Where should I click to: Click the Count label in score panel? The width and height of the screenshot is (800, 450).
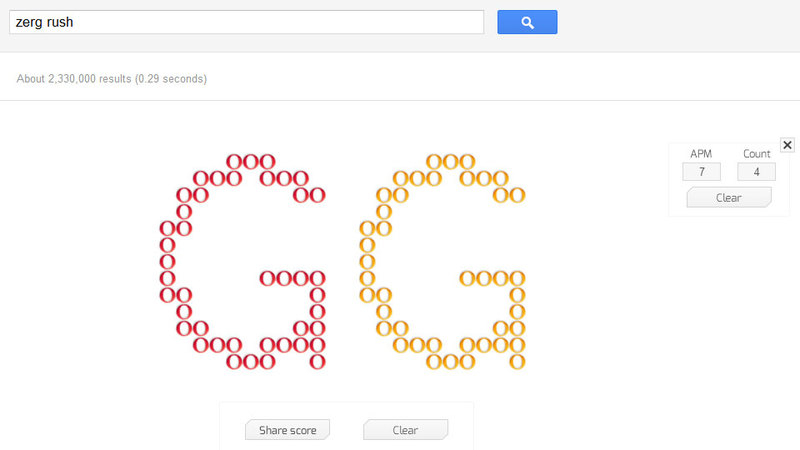pos(757,154)
